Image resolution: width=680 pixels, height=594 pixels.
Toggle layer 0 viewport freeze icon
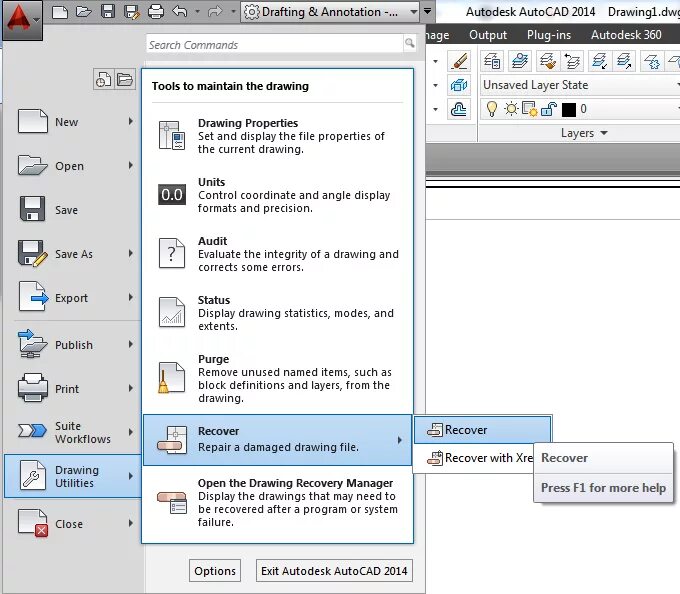coord(530,109)
